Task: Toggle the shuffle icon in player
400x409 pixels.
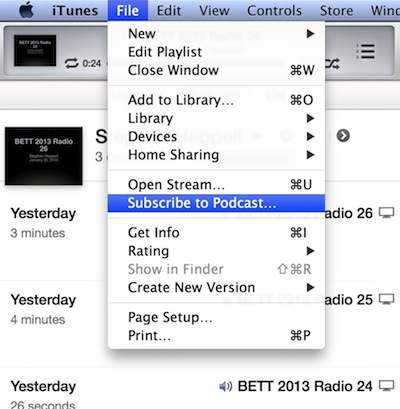Action: point(333,63)
